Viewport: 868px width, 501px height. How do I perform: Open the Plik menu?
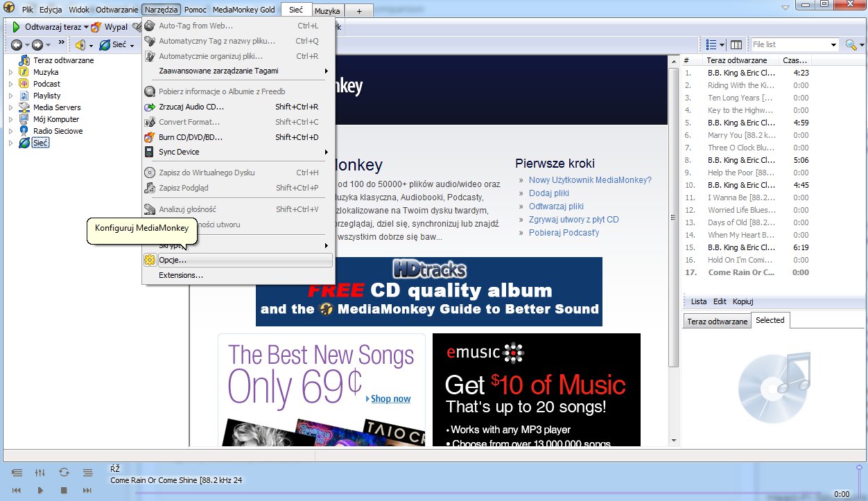pos(28,10)
